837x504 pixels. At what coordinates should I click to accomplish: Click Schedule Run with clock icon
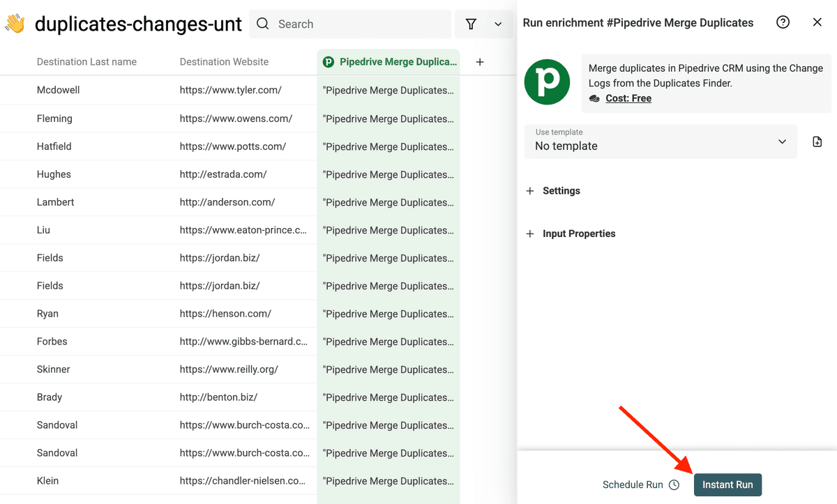(x=641, y=485)
